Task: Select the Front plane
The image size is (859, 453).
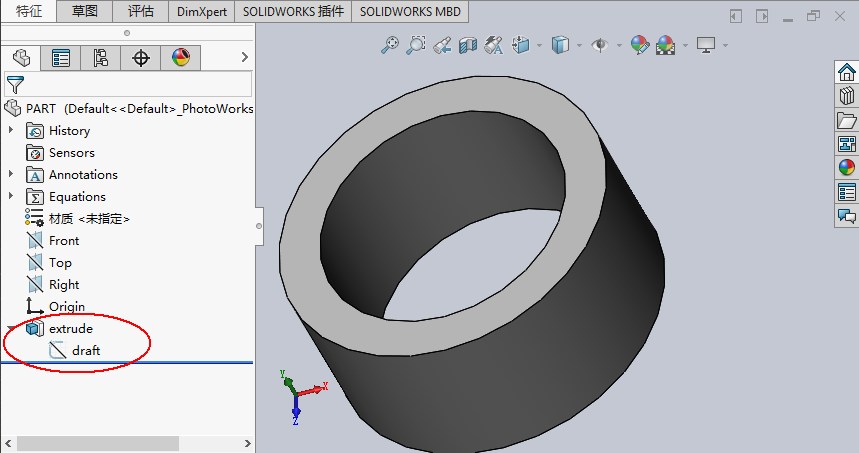Action: coord(64,240)
